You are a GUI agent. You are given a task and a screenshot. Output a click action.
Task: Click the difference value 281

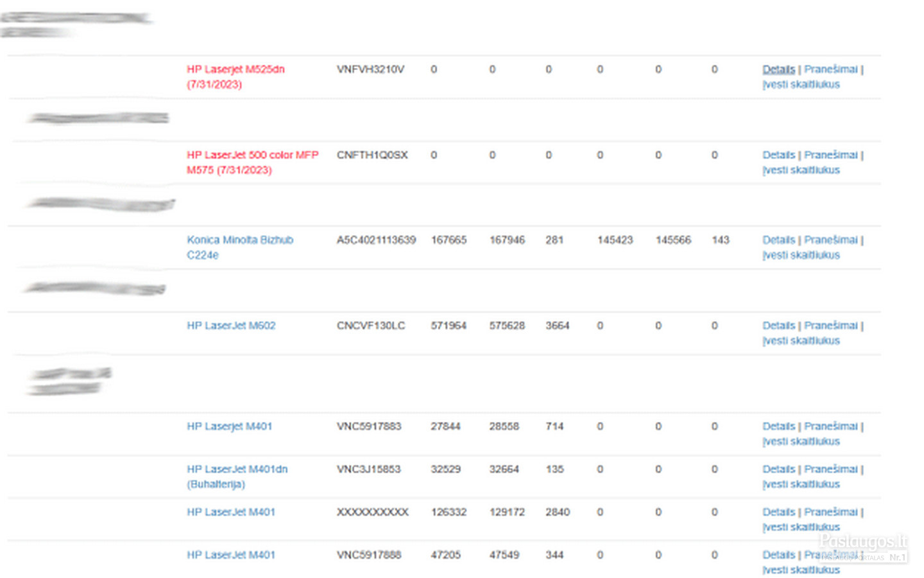tap(554, 240)
